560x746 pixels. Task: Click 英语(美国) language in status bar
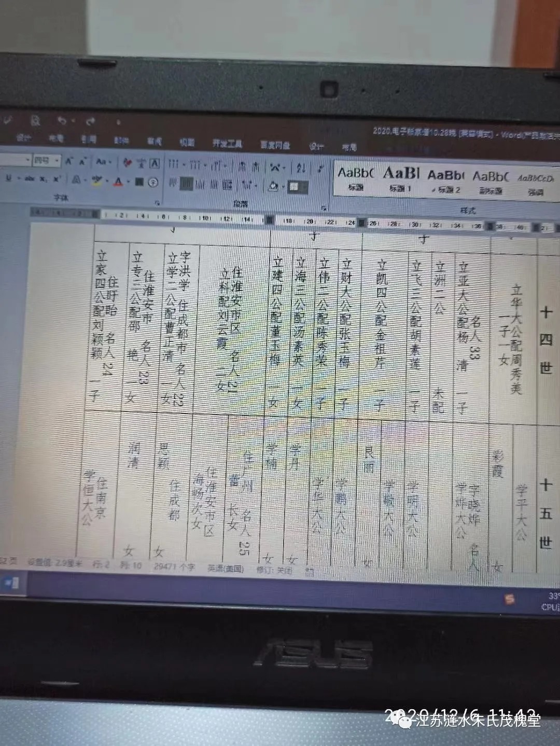[226, 569]
